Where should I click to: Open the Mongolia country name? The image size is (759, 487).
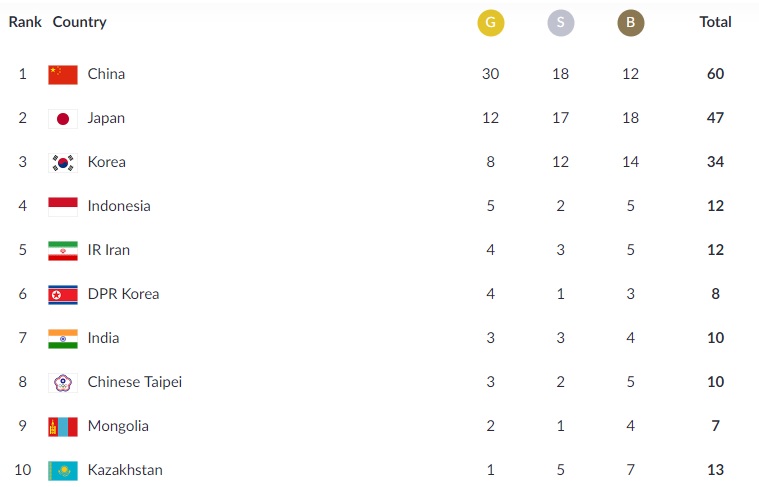point(118,426)
